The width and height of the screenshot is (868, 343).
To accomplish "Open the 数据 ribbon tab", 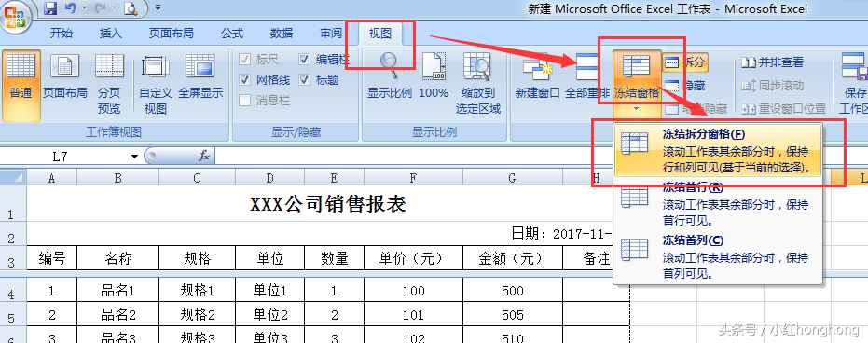I will tap(282, 34).
